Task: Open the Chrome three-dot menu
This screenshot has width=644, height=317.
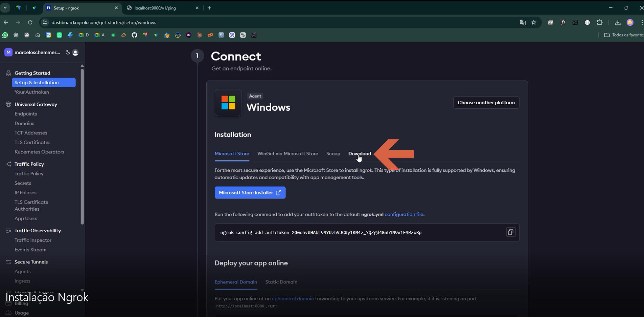Action: point(642,22)
